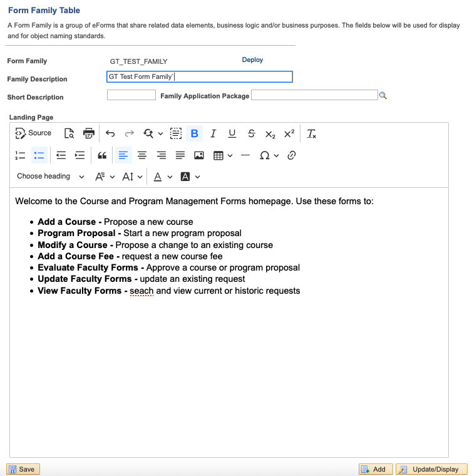The image size is (472, 476).
Task: Toggle Subscript formatting
Action: point(270,134)
